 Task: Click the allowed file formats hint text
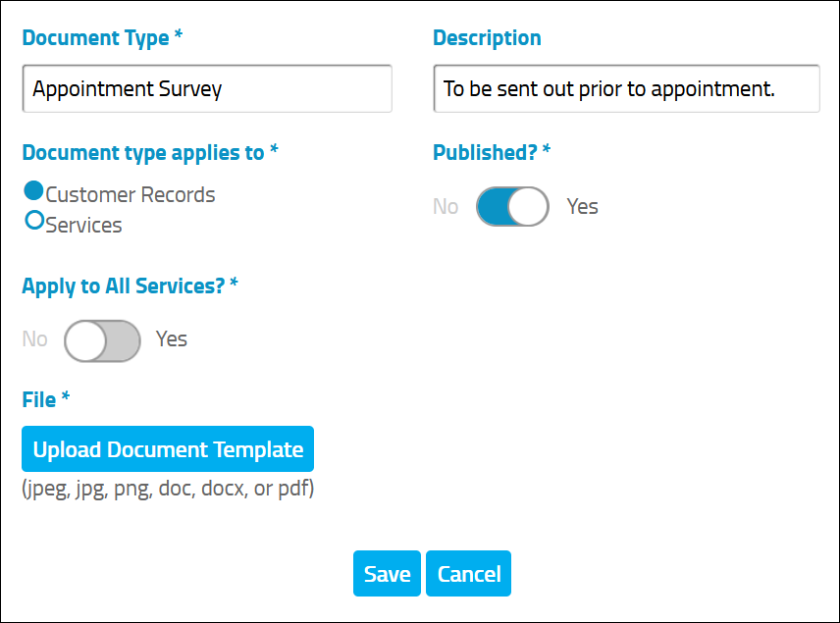coord(168,489)
